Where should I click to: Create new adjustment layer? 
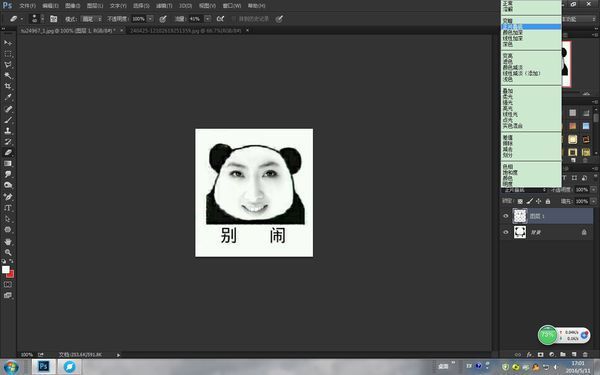tap(551, 354)
